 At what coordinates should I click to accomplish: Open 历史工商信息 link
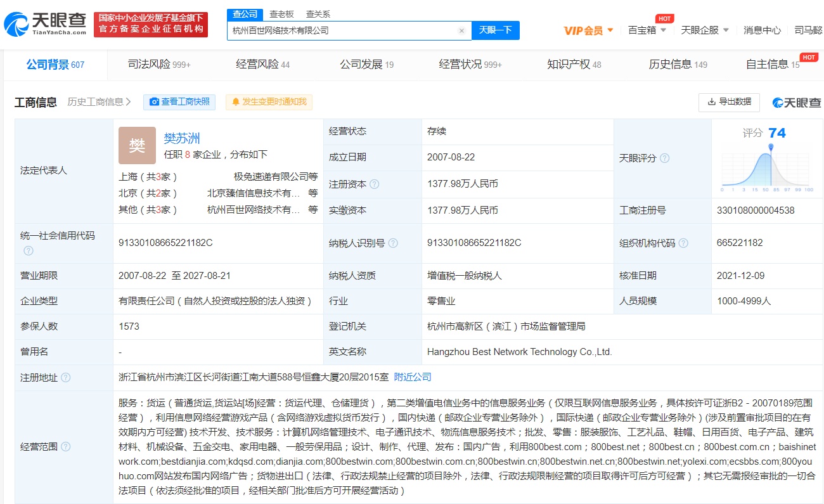coord(100,102)
